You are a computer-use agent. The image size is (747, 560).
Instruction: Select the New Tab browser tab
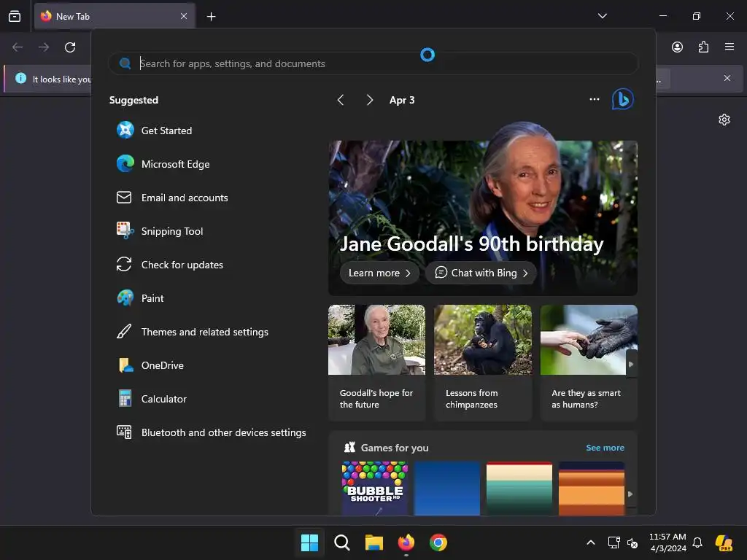115,16
